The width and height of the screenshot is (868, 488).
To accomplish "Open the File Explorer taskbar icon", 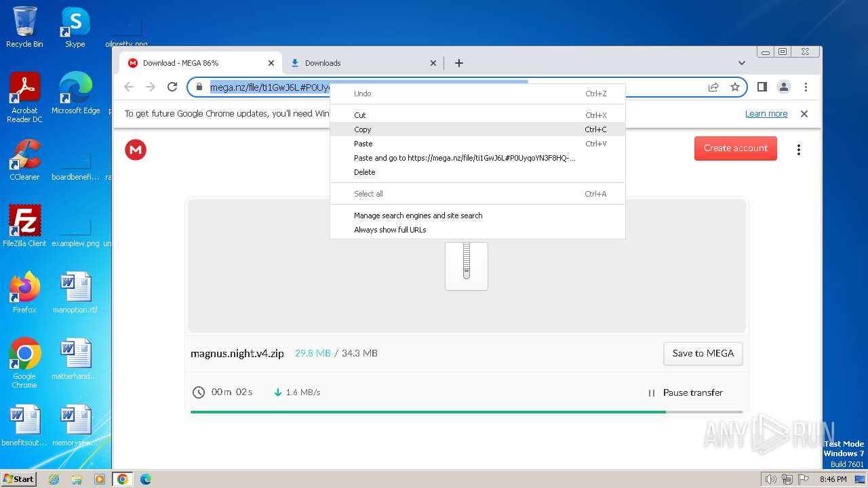I will [77, 479].
